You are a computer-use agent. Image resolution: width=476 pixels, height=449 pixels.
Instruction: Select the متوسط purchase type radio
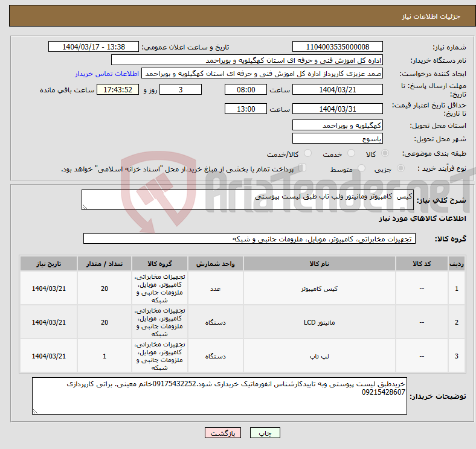tap(361, 168)
